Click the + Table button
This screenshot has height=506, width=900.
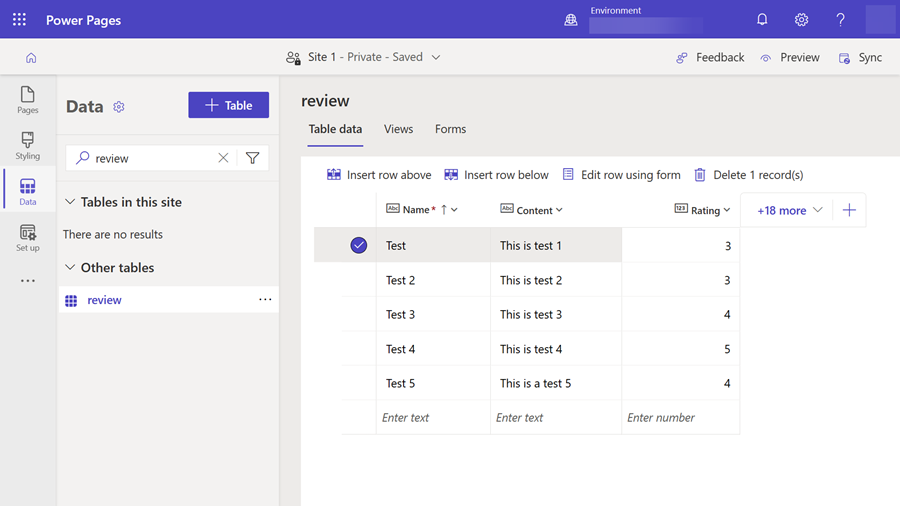228,105
